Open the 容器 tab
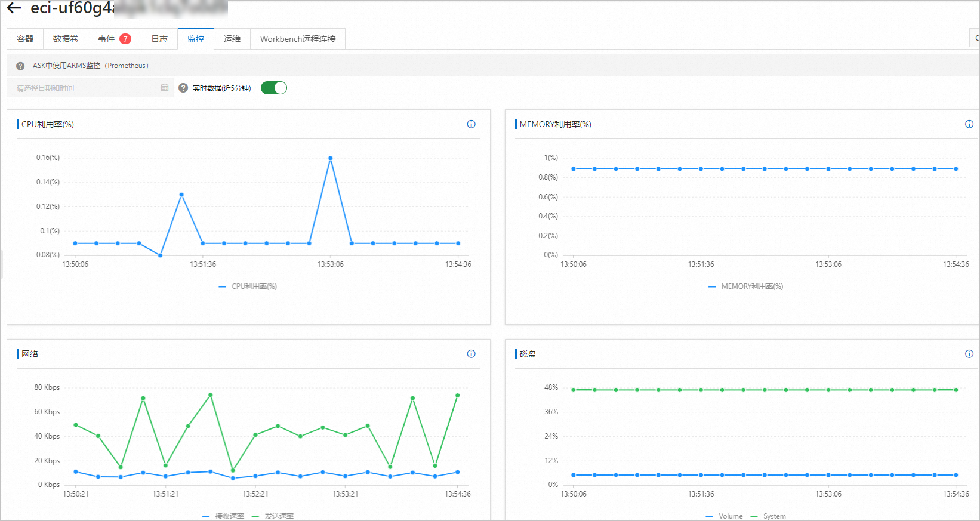This screenshot has height=521, width=980. tap(25, 39)
